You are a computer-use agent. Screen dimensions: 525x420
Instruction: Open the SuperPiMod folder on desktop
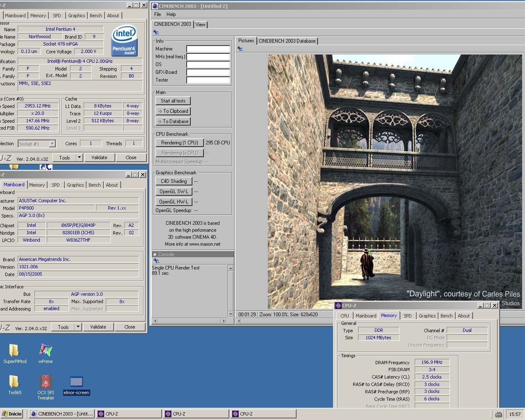[x=14, y=354]
